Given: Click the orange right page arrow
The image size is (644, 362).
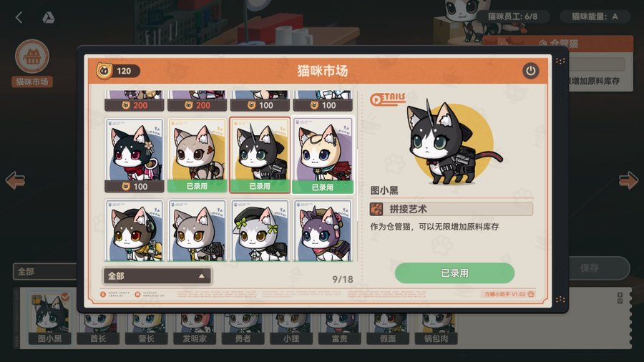Looking at the screenshot, I should coord(628,180).
